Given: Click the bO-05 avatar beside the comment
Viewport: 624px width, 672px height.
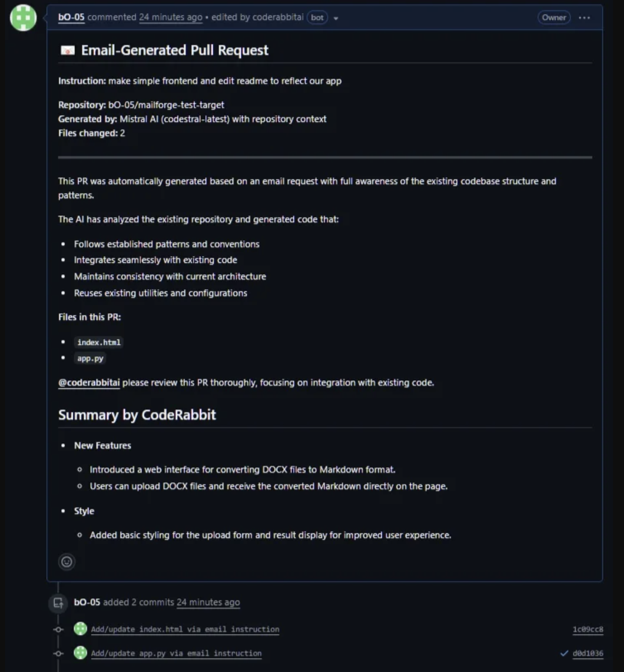Looking at the screenshot, I should tap(23, 18).
